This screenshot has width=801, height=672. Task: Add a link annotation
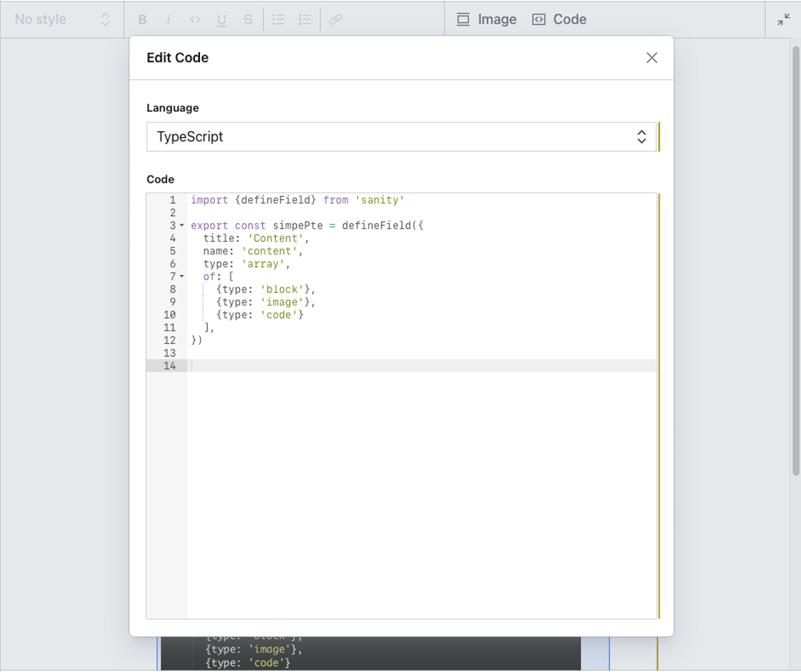point(335,20)
